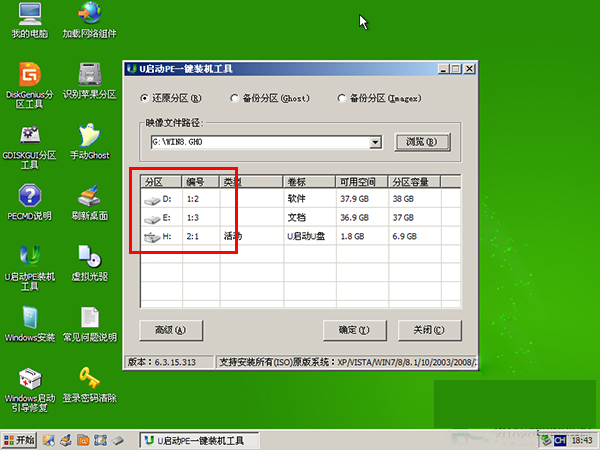The width and height of the screenshot is (600, 450).
Task: Open the 加载网络组件 globe icon
Action: click(x=90, y=20)
